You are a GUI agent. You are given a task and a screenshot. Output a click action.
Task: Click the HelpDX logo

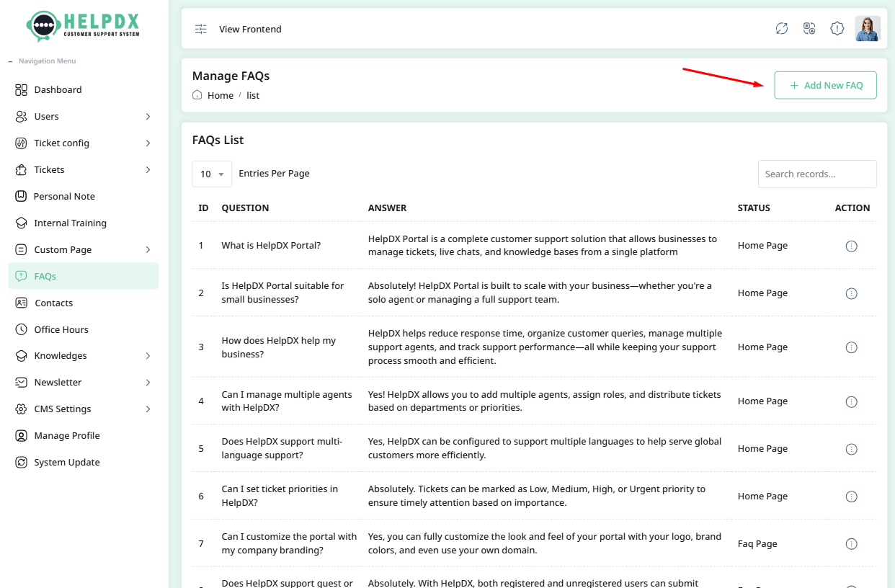click(84, 26)
